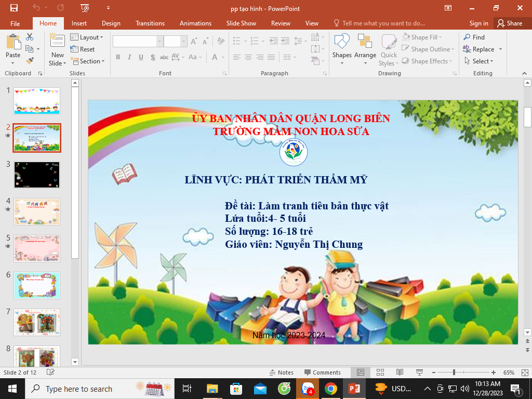Open the Shapes gallery
This screenshot has width=532, height=399.
point(342,49)
